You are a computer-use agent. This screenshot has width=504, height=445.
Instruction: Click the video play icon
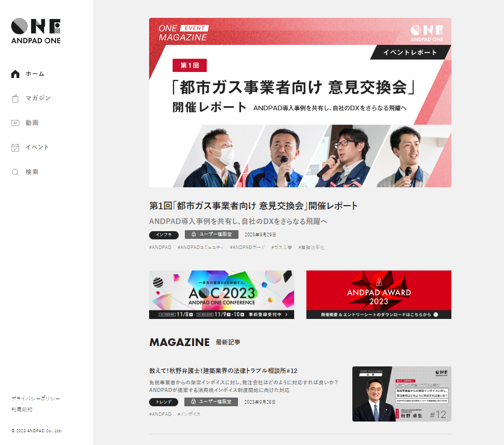click(x=15, y=123)
